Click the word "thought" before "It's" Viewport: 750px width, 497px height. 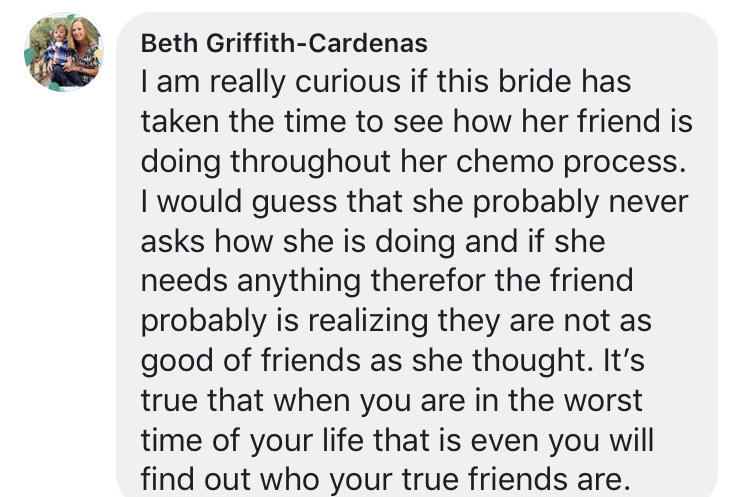coord(529,361)
